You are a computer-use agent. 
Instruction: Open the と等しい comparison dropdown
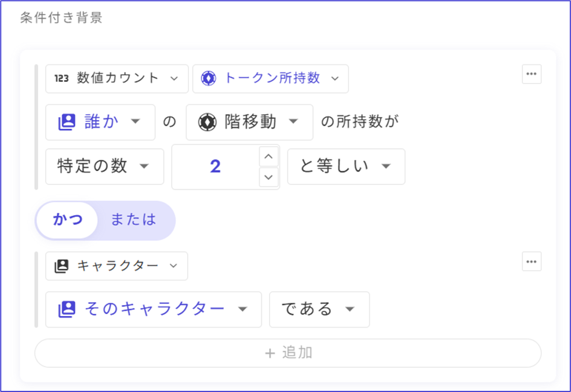point(346,166)
